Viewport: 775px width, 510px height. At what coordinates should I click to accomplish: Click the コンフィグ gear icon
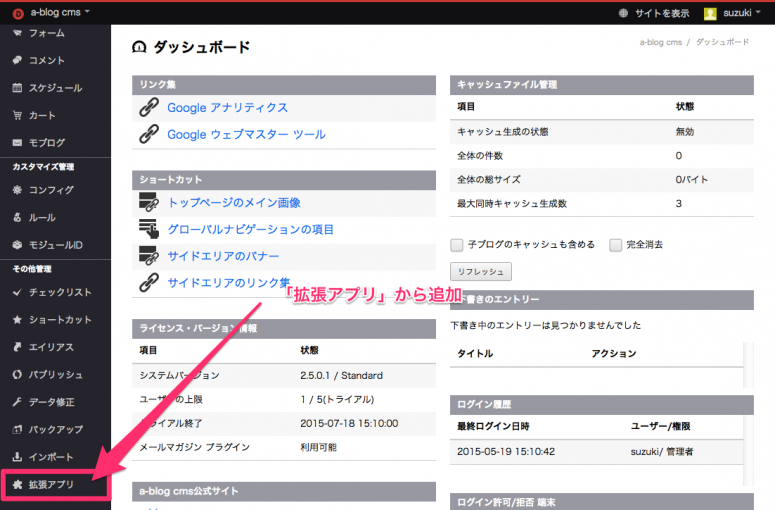coord(17,190)
